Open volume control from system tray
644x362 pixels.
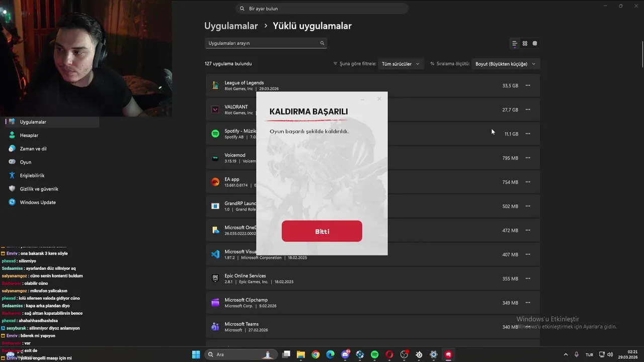pyautogui.click(x=610, y=354)
